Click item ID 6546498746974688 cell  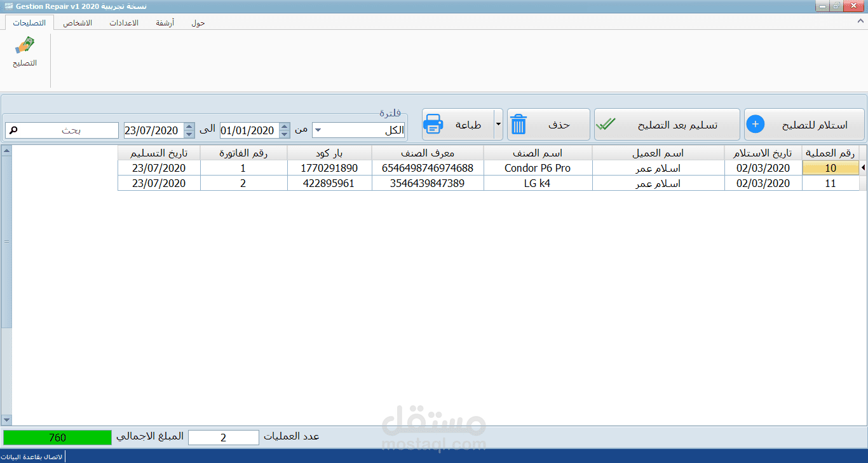click(428, 168)
